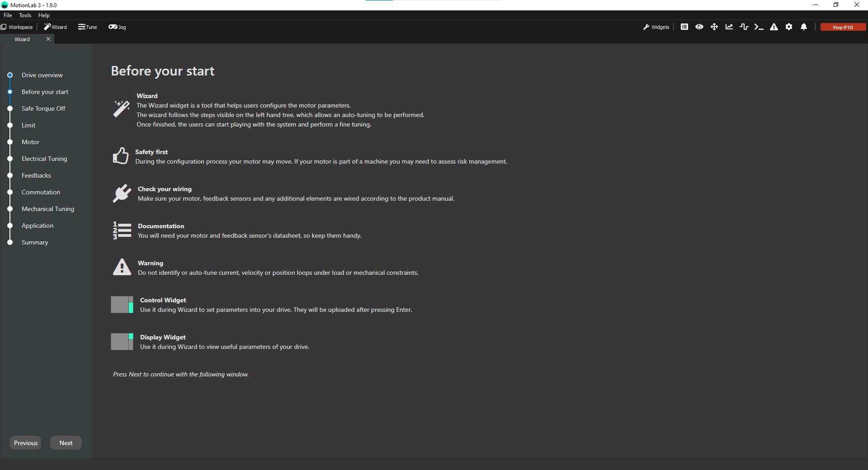Open the line chart scope icon
Image resolution: width=868 pixels, height=470 pixels.
point(729,27)
